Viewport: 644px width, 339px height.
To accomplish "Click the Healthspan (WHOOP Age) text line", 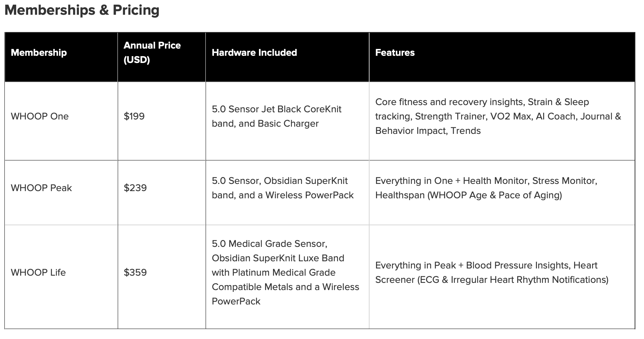I will click(x=469, y=195).
